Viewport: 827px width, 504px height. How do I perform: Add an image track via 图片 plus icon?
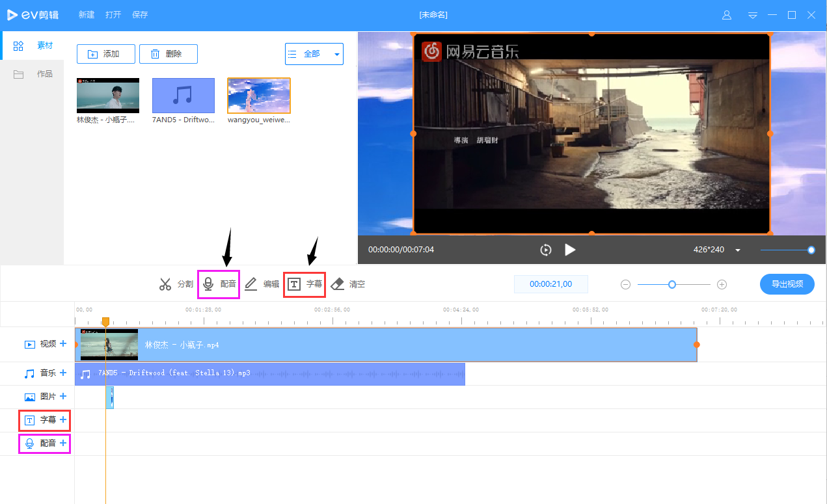(x=63, y=396)
